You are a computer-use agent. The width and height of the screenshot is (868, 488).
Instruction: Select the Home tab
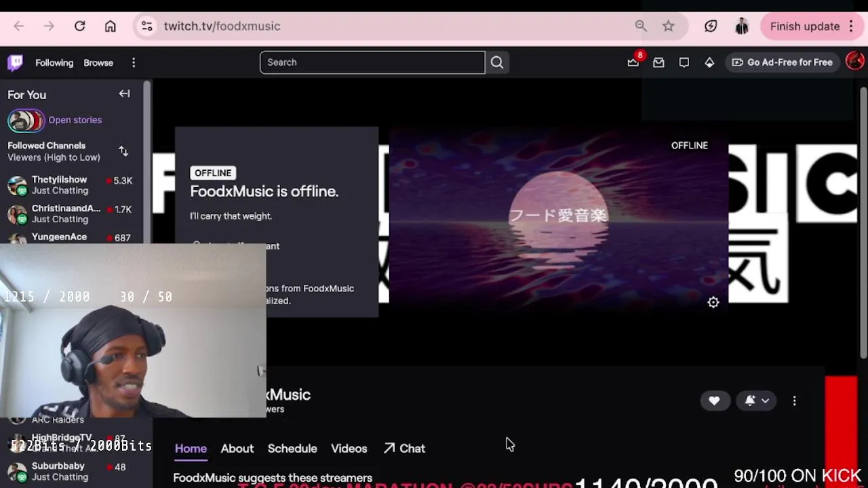pyautogui.click(x=191, y=449)
